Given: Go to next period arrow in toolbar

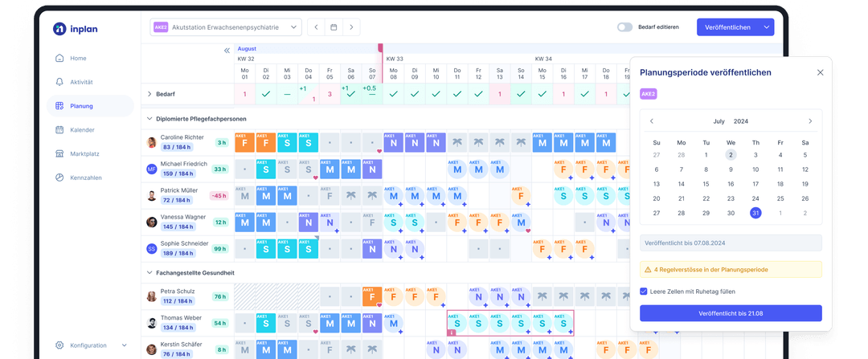Looking at the screenshot, I should click(351, 27).
